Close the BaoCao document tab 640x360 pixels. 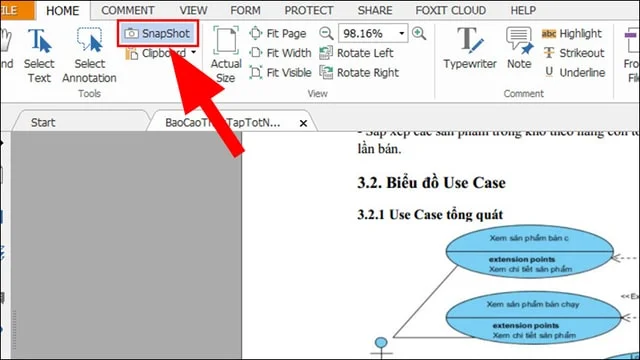[x=303, y=123]
